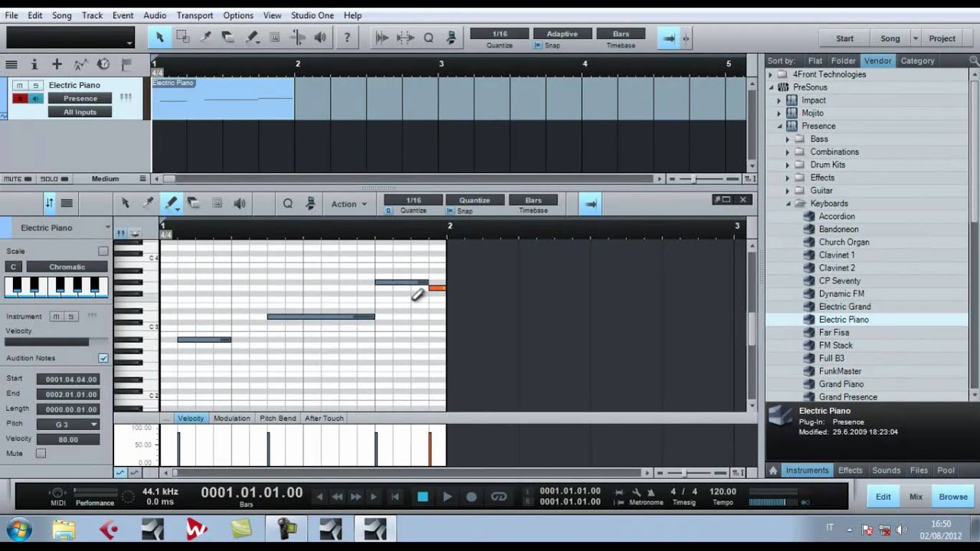Toggle autoscroll arrow in the arrangement toolbar

coord(668,37)
